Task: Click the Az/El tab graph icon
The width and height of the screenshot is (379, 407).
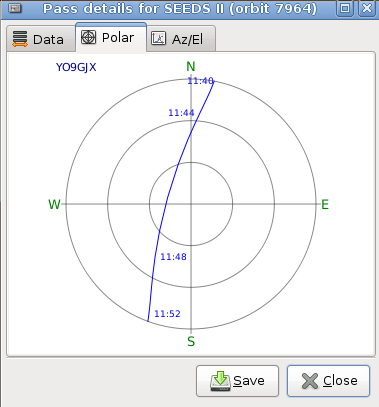Action: coord(158,39)
